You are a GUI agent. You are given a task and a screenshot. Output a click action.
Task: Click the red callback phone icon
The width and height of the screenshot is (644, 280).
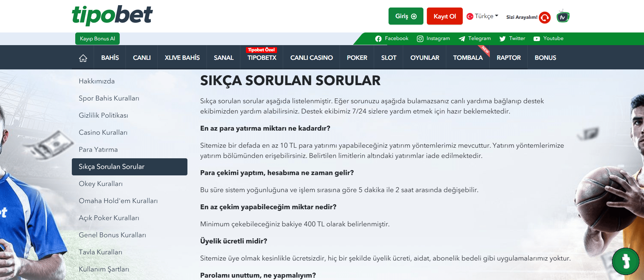(544, 17)
